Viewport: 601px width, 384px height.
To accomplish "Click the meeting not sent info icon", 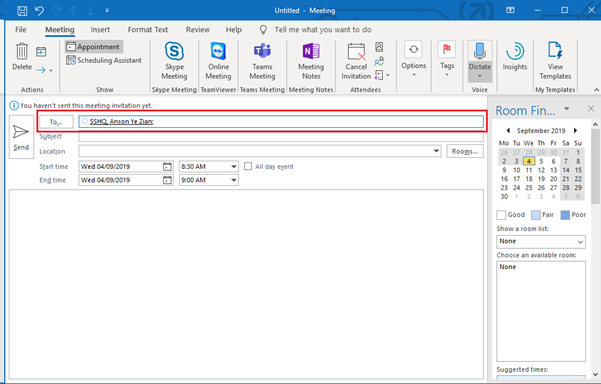I will tap(14, 105).
